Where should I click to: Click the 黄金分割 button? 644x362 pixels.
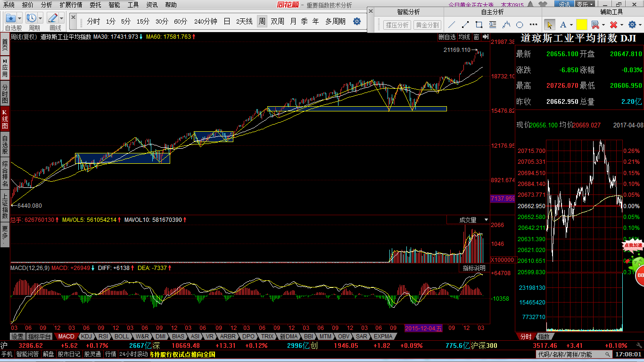tap(427, 25)
